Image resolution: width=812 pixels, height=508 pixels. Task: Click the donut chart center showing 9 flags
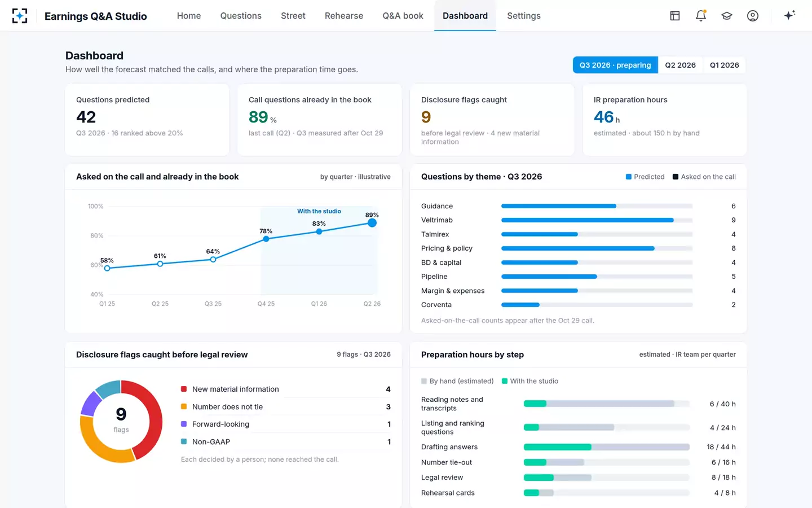(x=121, y=421)
